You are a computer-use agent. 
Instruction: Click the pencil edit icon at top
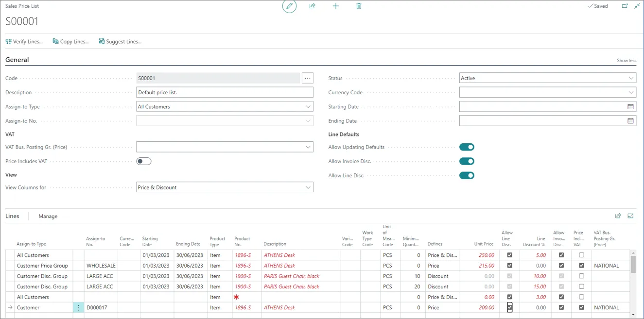click(289, 6)
